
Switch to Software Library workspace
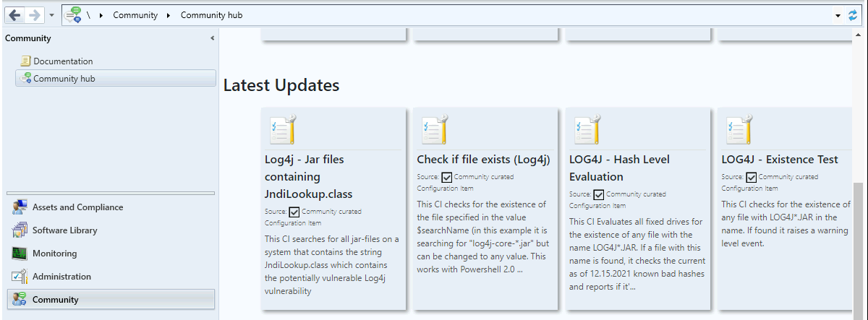click(x=111, y=230)
